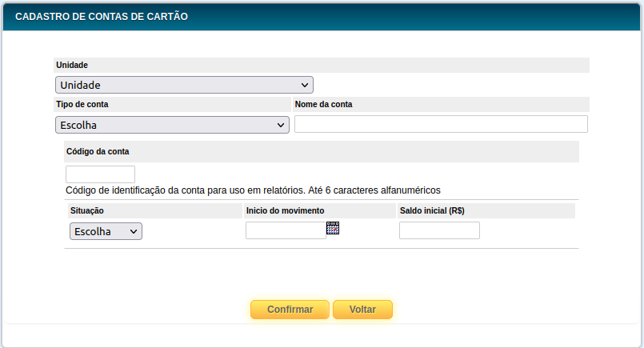The image size is (644, 348).
Task: Open the Situação dropdown
Action: 106,231
